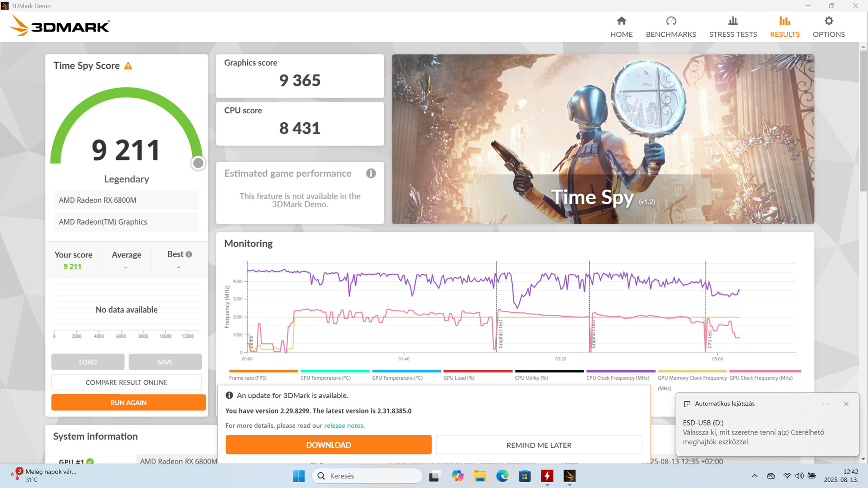868x488 pixels.
Task: Toggle the GPU Load (%) legend series
Action: point(459,378)
